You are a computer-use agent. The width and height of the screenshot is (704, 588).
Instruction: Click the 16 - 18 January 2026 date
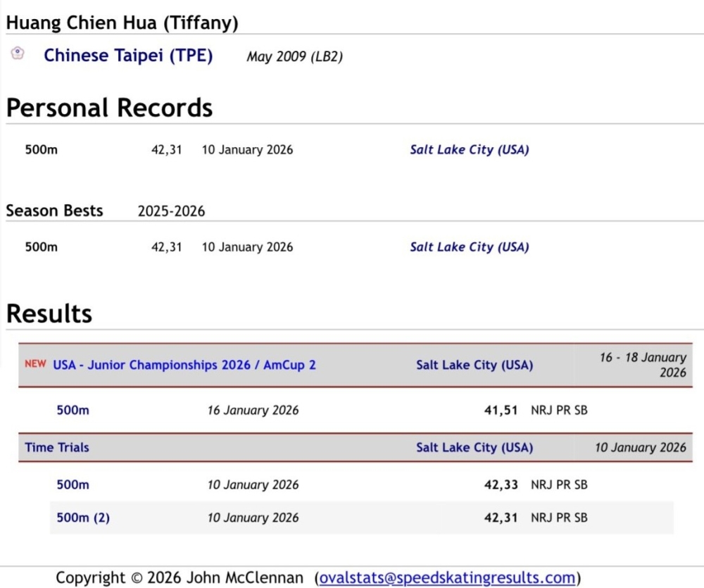click(x=643, y=365)
